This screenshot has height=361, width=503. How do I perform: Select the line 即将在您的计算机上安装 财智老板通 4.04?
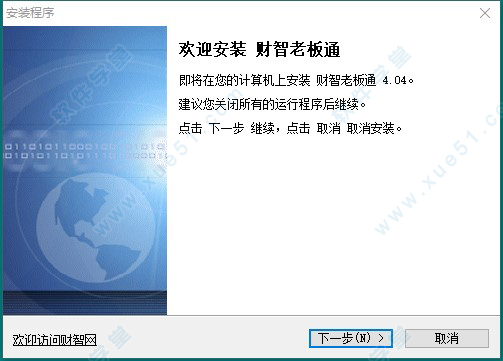coord(296,80)
